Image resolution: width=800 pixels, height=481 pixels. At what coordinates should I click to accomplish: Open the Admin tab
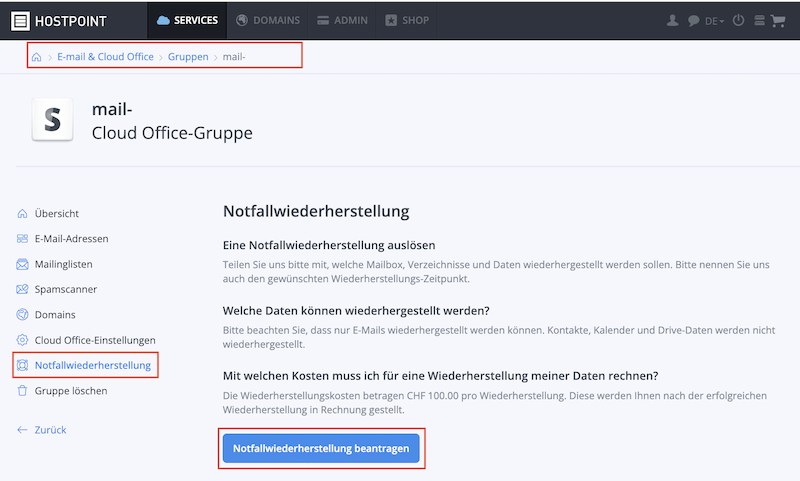point(342,20)
